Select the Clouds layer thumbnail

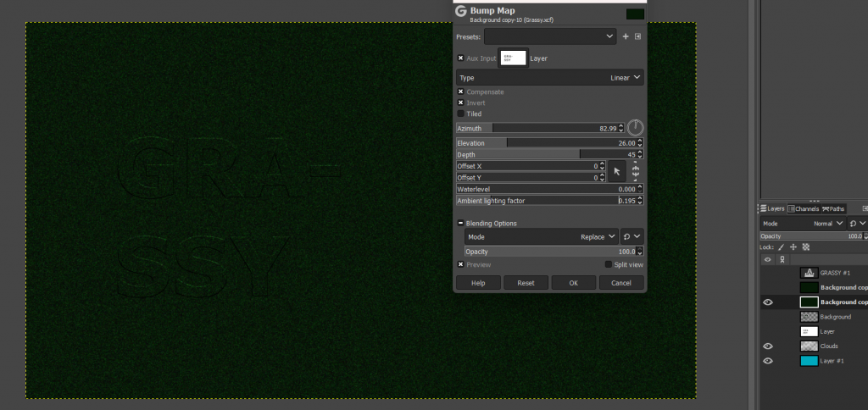click(x=810, y=346)
